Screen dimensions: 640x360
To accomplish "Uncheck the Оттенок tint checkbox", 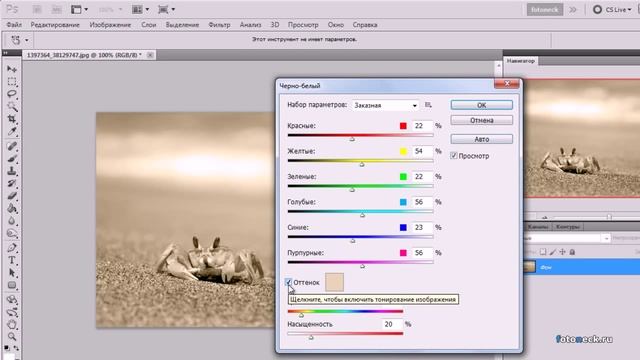I will pyautogui.click(x=289, y=282).
